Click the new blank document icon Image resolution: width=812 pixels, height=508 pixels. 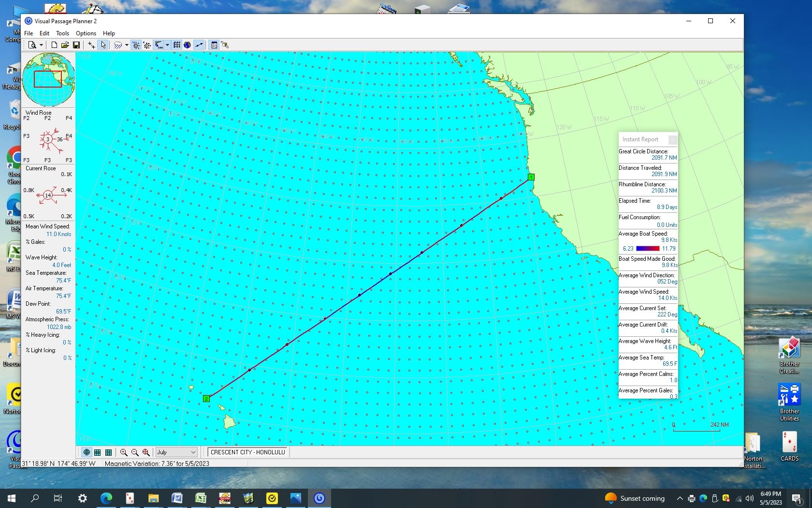[x=54, y=45]
